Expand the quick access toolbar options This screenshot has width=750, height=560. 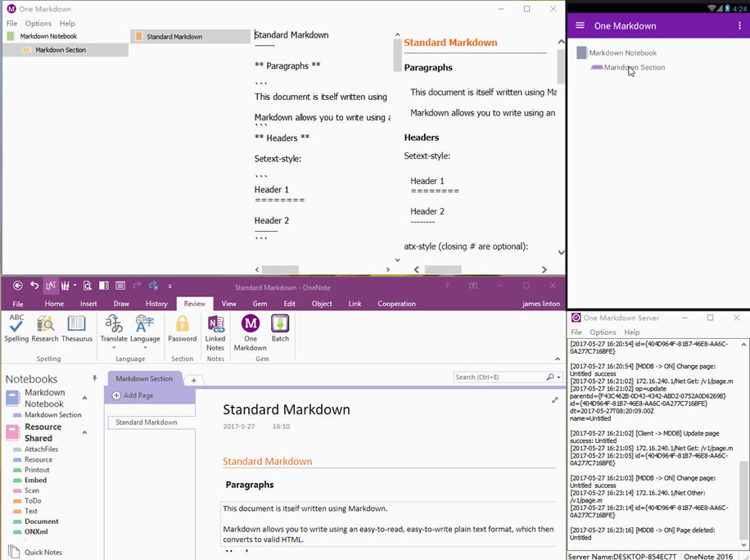pos(170,286)
